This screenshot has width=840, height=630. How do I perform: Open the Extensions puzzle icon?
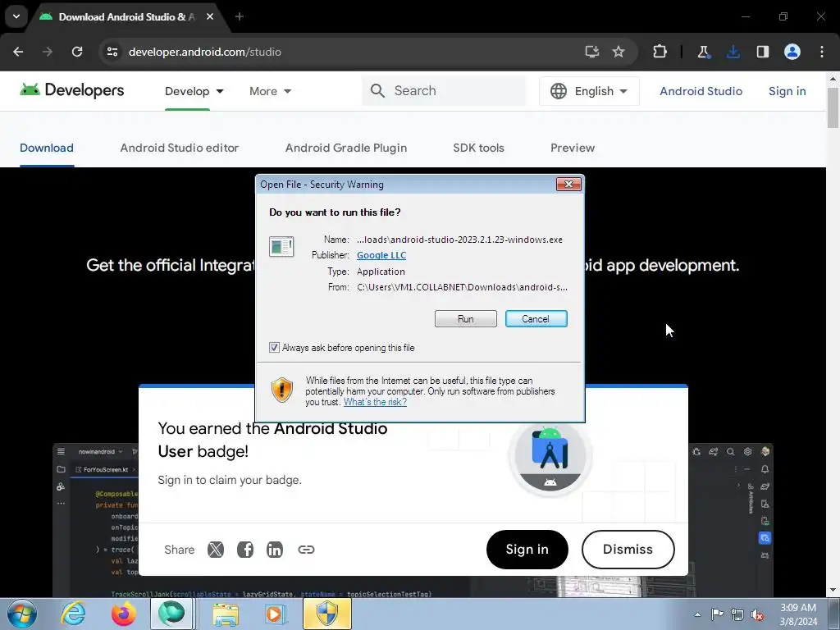660,52
